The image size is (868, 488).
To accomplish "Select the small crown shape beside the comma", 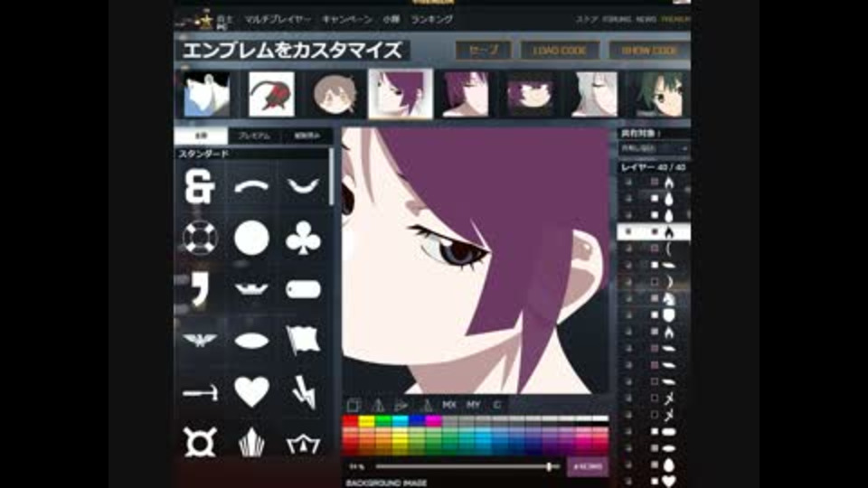I will click(251, 288).
